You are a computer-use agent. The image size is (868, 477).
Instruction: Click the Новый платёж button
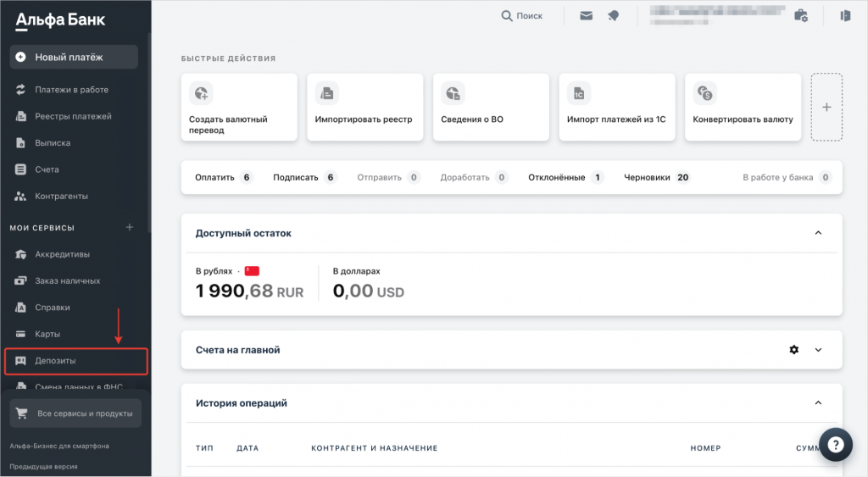(x=74, y=58)
